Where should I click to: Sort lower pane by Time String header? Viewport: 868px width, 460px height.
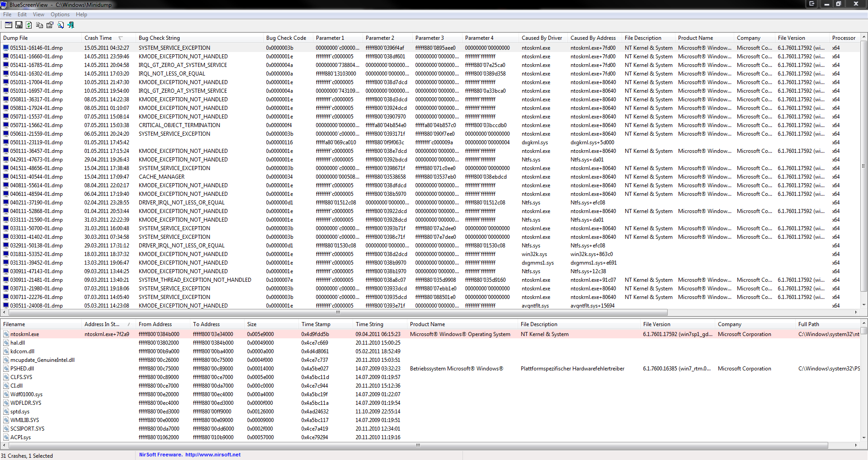click(380, 324)
